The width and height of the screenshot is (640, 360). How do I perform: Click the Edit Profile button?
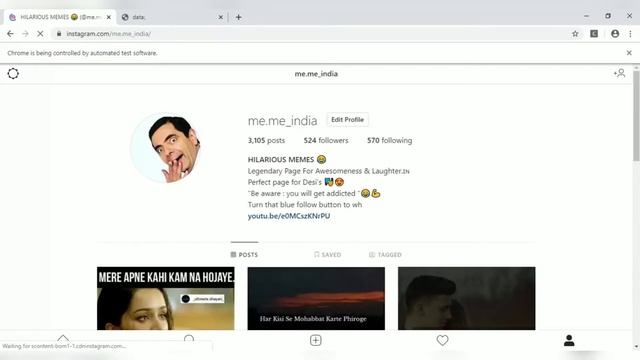click(x=347, y=120)
